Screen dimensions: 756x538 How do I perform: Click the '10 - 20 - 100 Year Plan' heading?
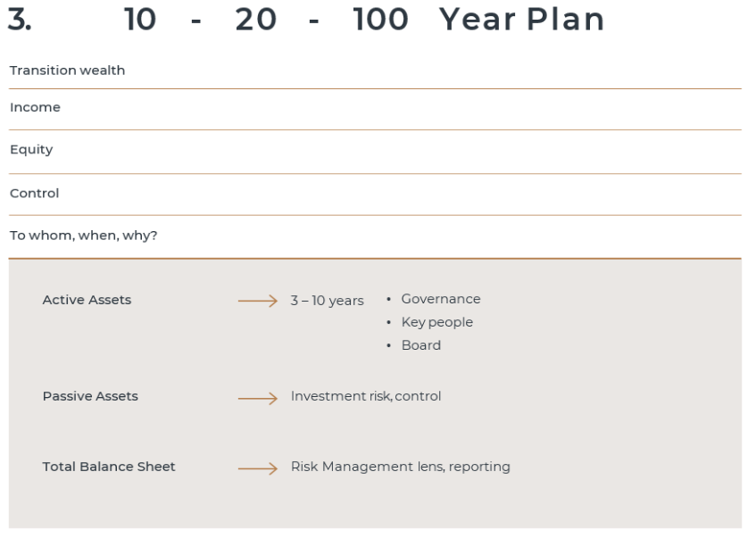coord(364,20)
